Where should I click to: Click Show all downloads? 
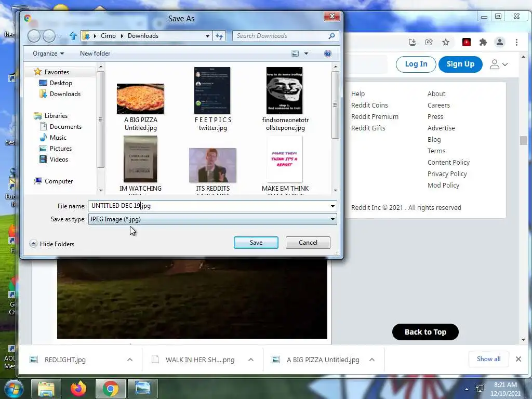(488, 359)
